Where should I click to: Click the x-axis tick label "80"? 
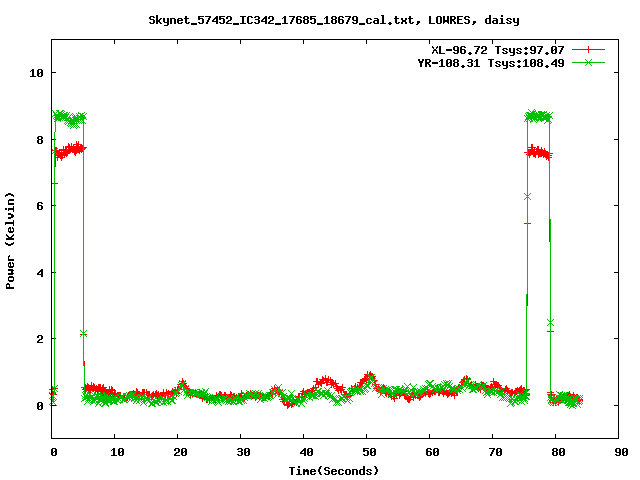click(558, 452)
